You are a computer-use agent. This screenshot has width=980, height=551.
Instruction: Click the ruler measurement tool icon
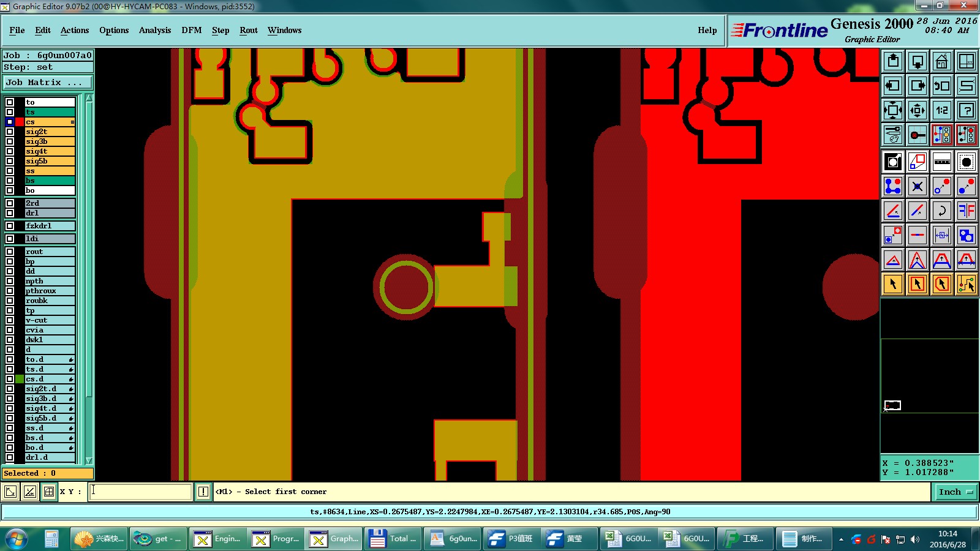tap(942, 162)
